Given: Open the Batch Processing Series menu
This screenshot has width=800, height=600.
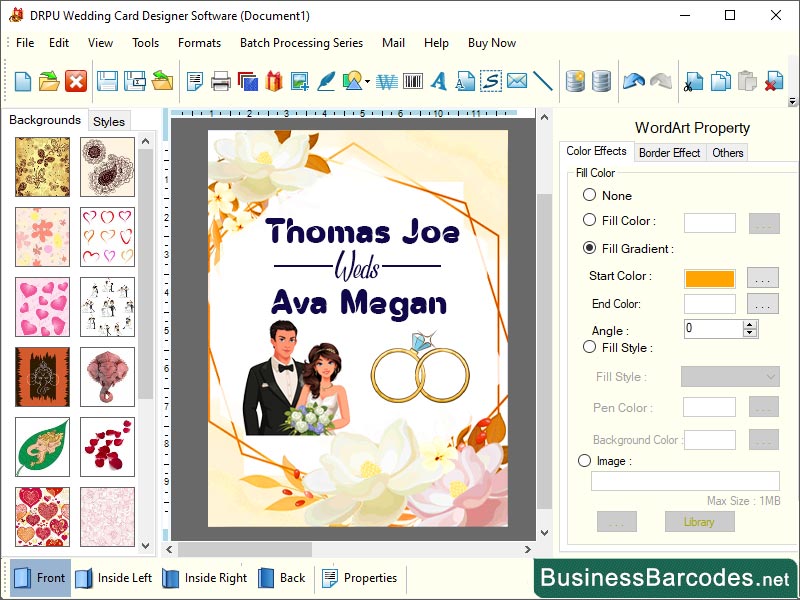Looking at the screenshot, I should coord(301,43).
